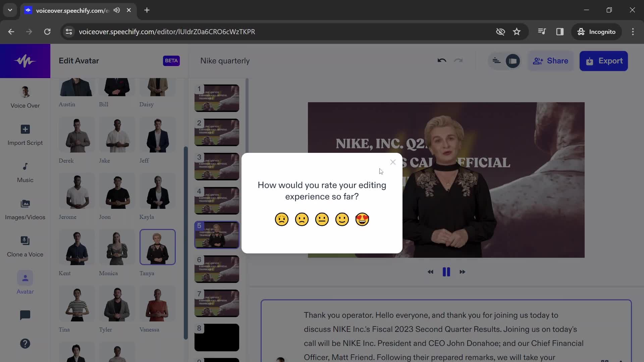Click the Share button
The width and height of the screenshot is (644, 362).
click(550, 61)
